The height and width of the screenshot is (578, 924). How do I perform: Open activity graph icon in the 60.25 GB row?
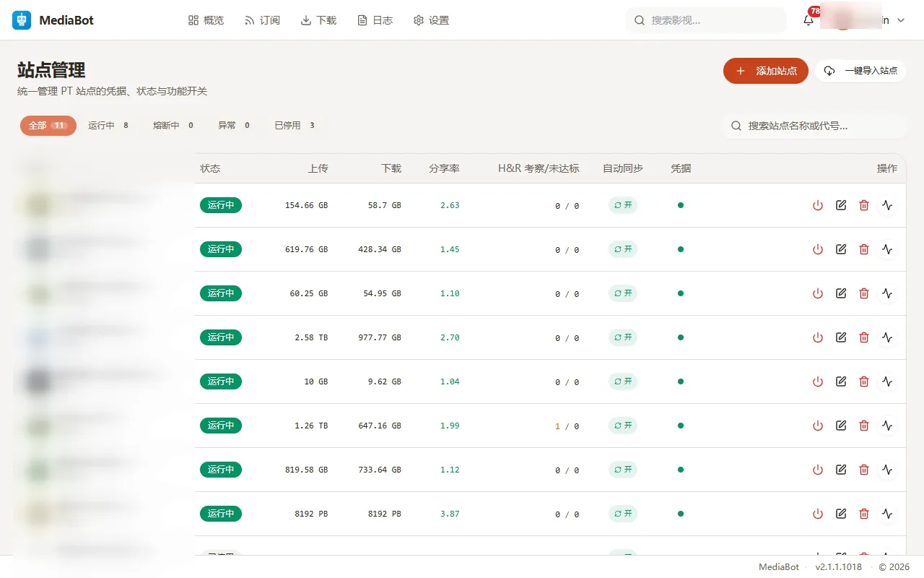click(x=887, y=293)
